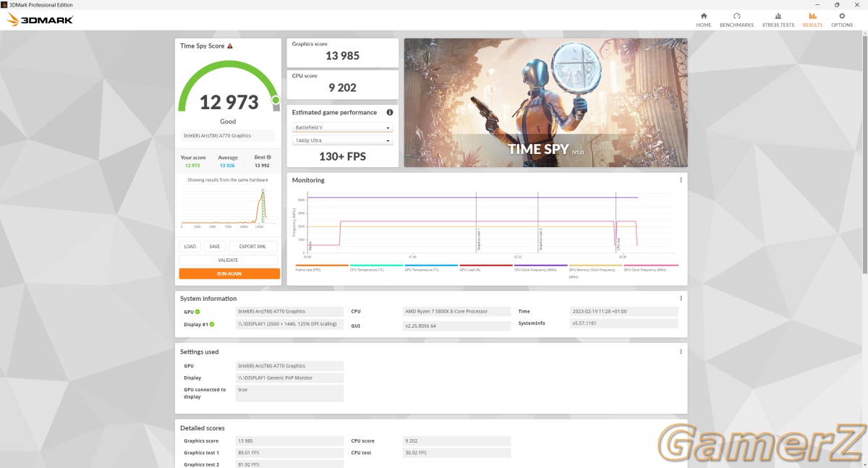Open the info icon for Estimated game performance
The height and width of the screenshot is (468, 868).
[x=390, y=112]
